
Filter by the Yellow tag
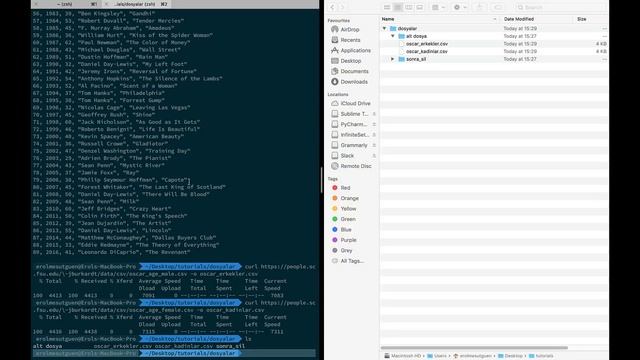344,209
